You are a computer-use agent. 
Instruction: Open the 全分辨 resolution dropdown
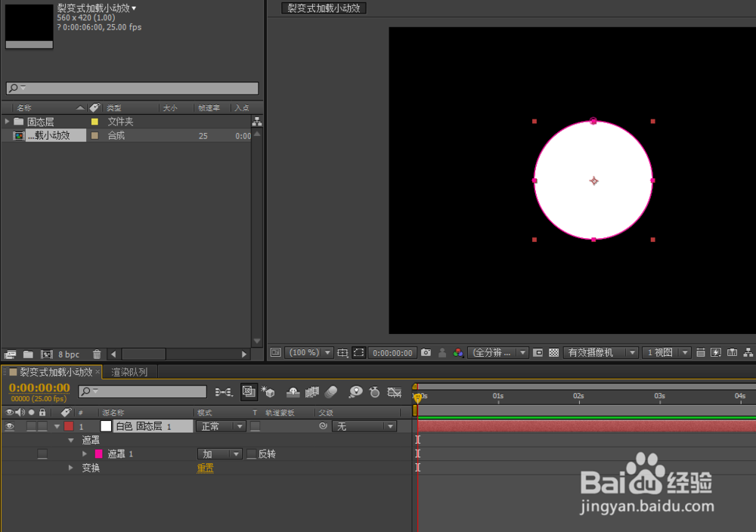[498, 353]
